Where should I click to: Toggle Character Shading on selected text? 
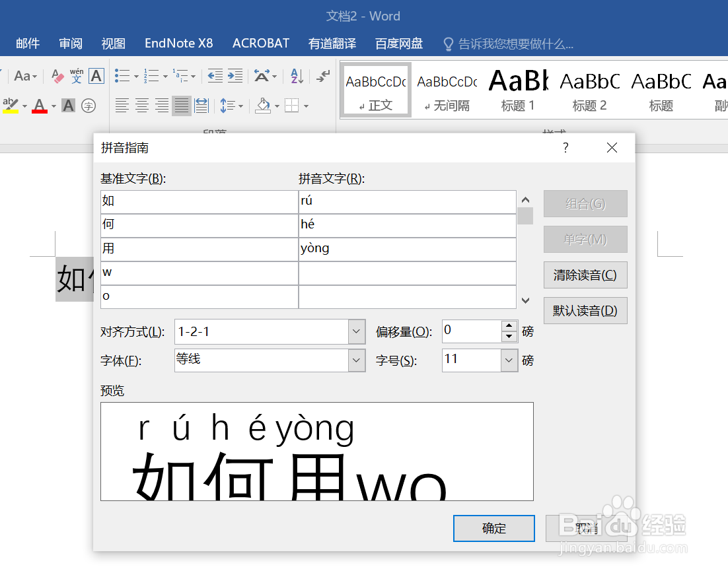point(67,105)
